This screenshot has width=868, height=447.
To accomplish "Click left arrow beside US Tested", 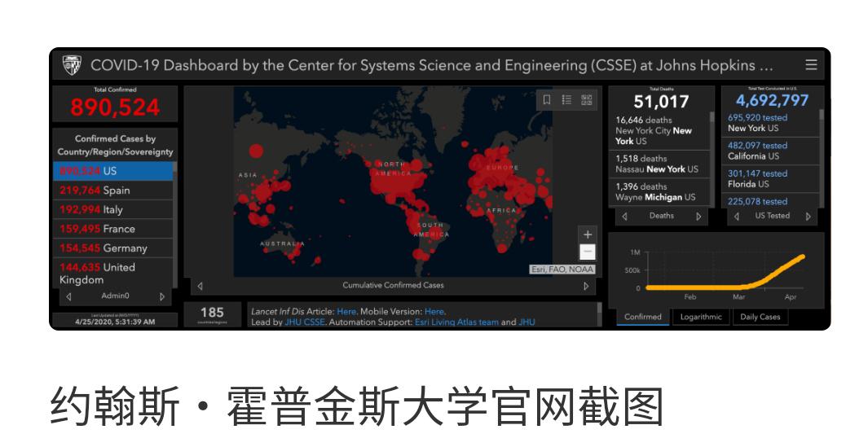I will point(736,217).
